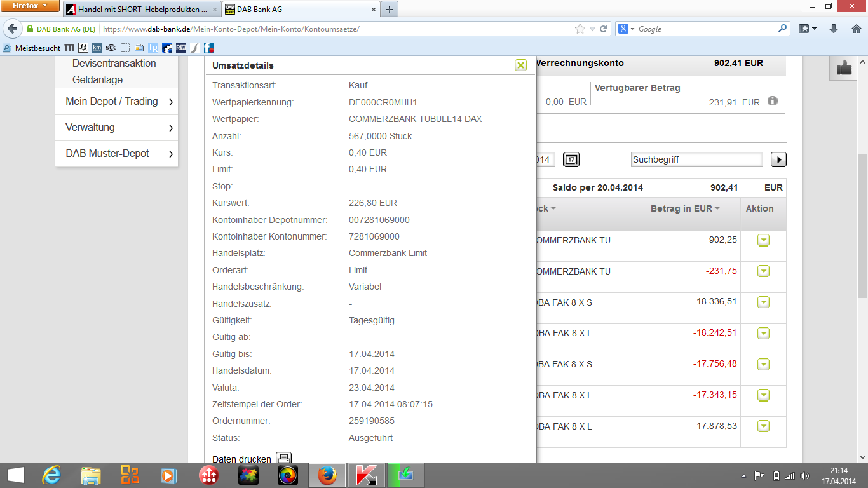Bookmark this page with the star icon
The width and height of the screenshot is (868, 488).
[x=580, y=29]
